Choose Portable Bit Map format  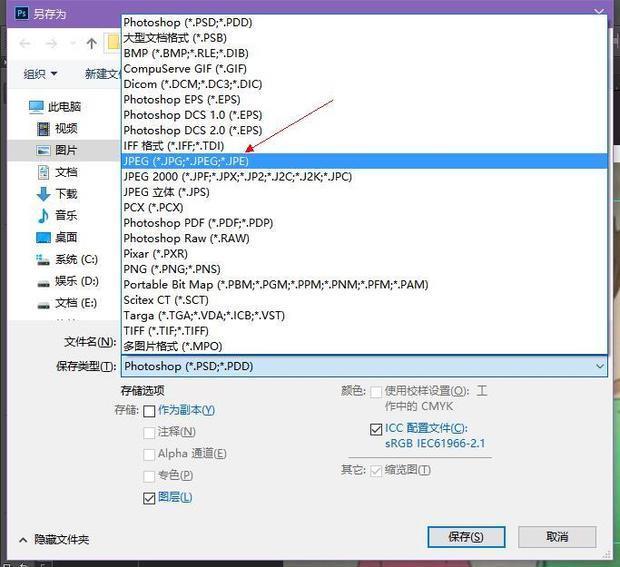tap(364, 285)
